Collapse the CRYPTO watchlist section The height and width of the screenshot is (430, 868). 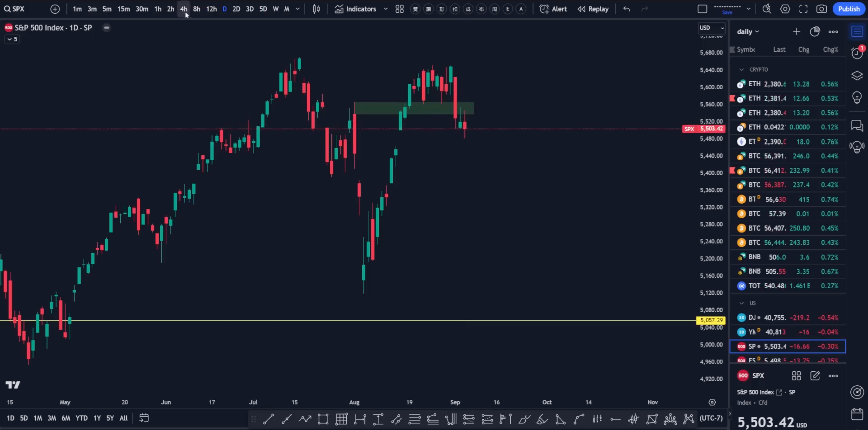(x=741, y=69)
